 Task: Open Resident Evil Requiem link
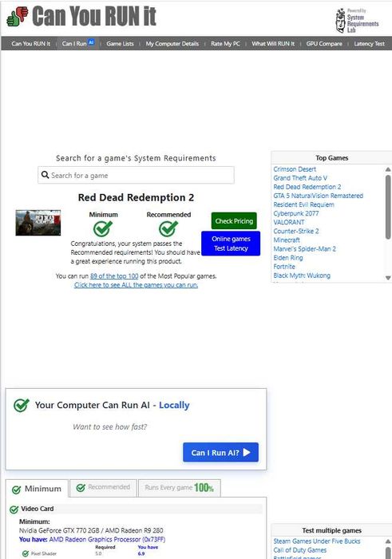click(x=303, y=204)
